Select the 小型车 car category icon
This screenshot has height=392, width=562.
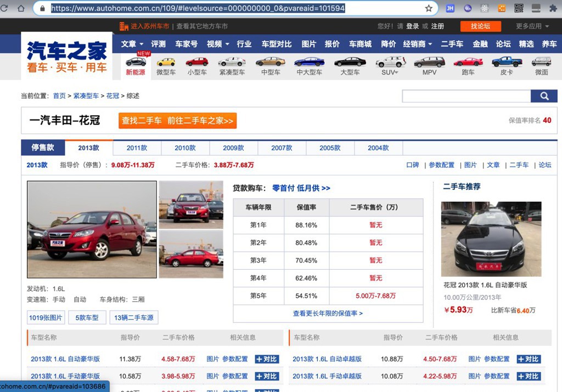(197, 66)
